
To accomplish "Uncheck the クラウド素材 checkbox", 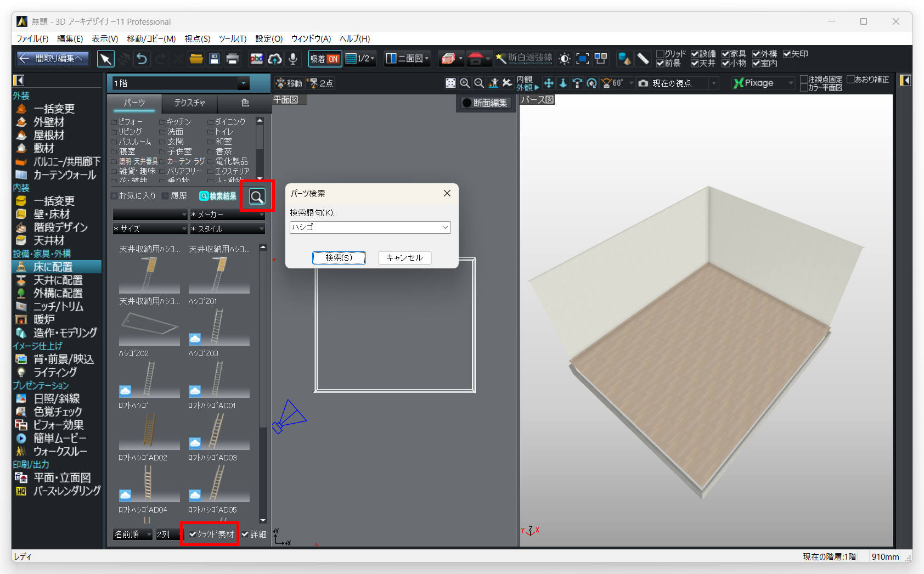I will coord(193,534).
